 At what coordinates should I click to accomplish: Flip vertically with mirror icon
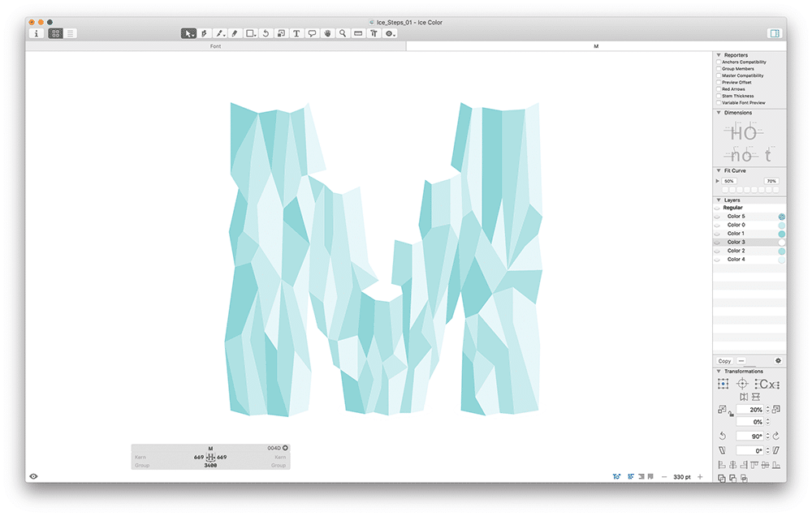pyautogui.click(x=756, y=397)
